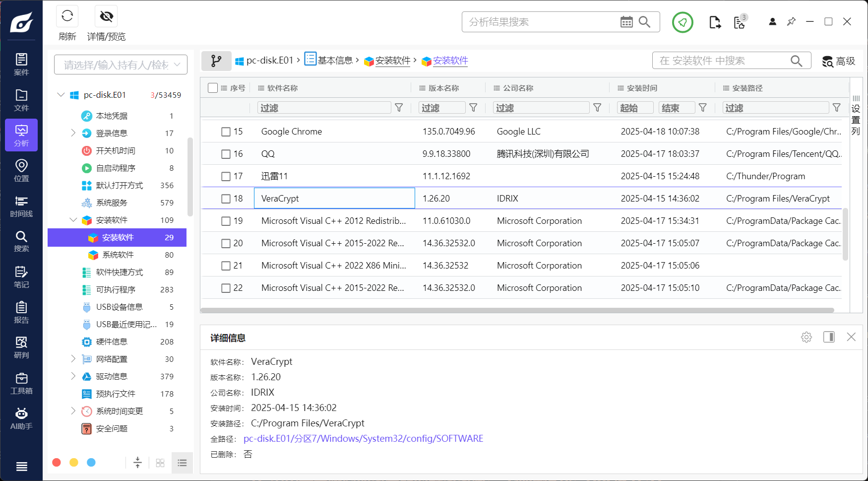The image size is (868, 481).
Task: Click the 起始 install time filter field
Action: tap(635, 108)
